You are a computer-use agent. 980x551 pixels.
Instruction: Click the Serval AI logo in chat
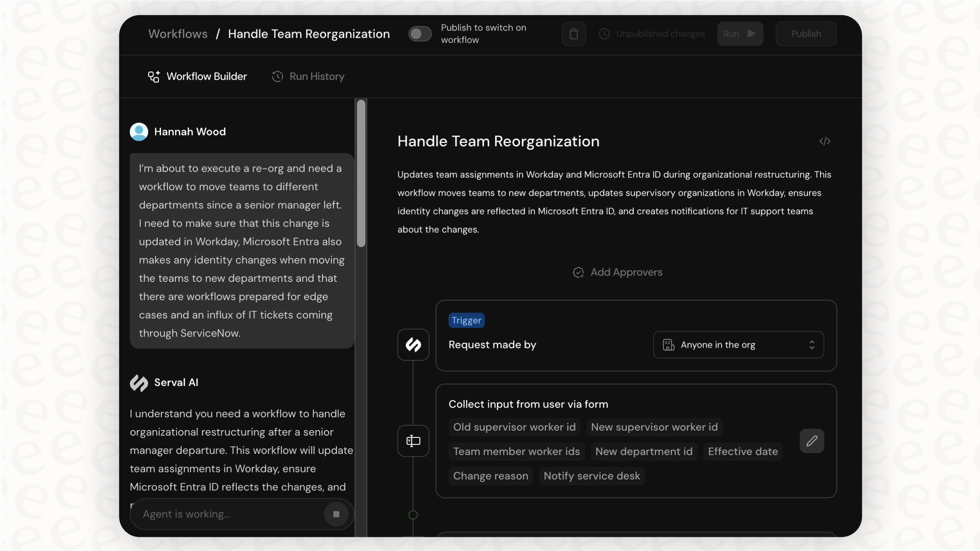click(138, 382)
